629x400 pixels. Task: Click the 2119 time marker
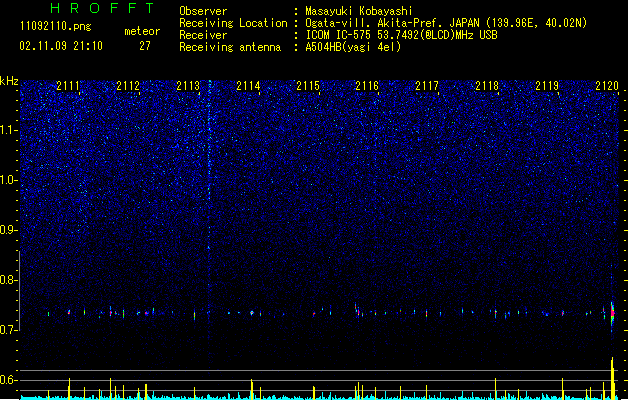547,85
